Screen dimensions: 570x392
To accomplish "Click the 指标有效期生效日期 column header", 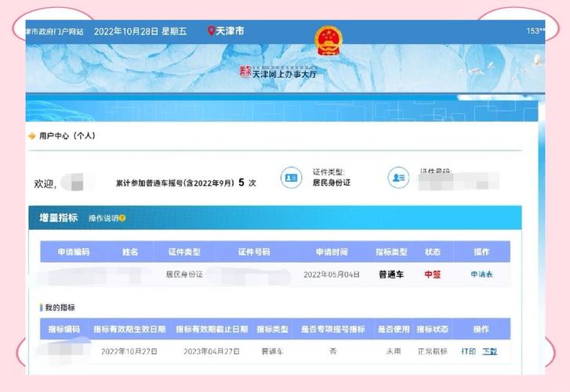I will 129,329.
